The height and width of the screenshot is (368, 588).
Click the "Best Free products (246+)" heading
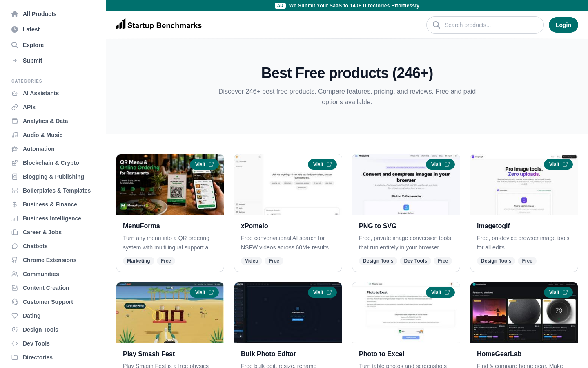pyautogui.click(x=347, y=73)
